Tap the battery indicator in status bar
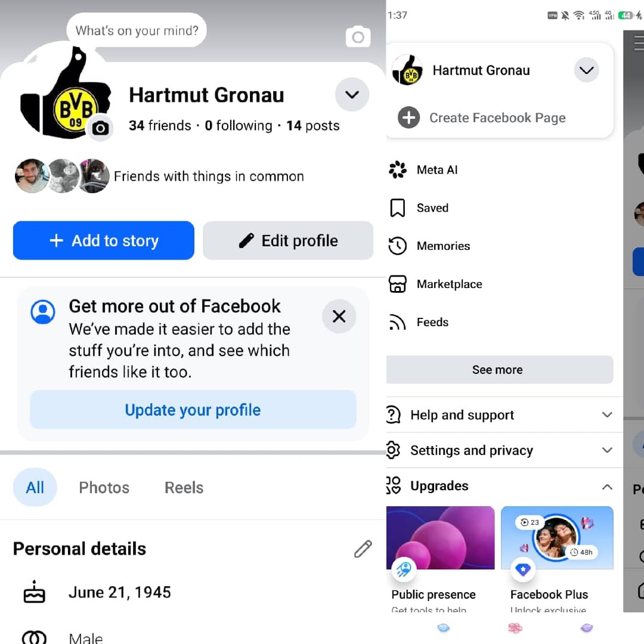Screen dimensions: 644x644 coord(626,16)
